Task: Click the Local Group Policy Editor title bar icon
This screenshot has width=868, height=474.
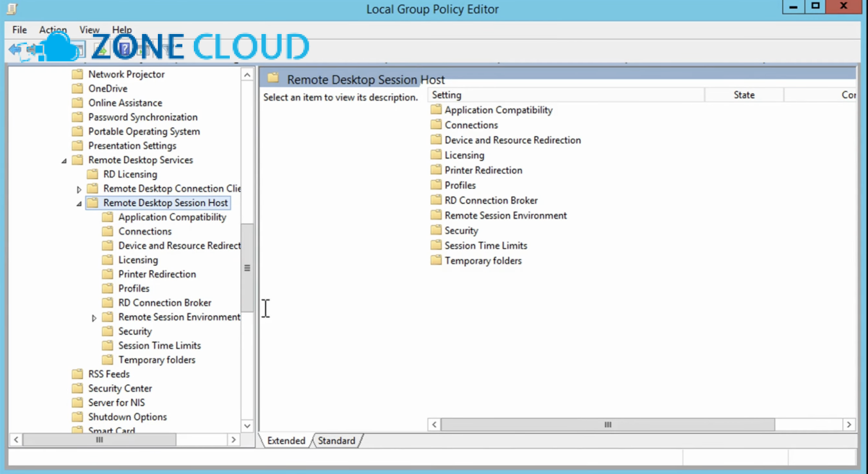Action: pyautogui.click(x=12, y=9)
